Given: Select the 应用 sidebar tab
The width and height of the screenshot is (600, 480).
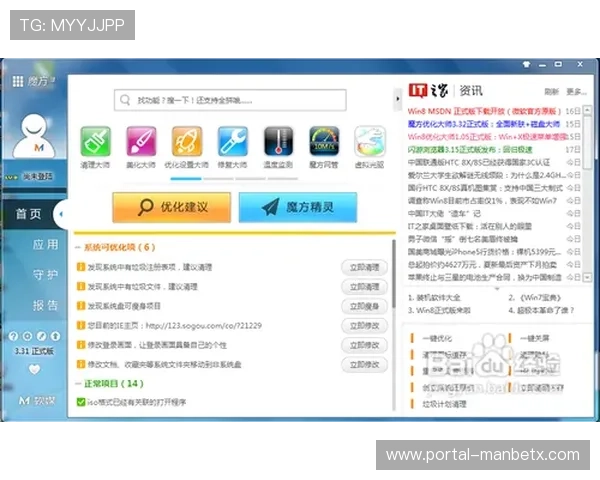Looking at the screenshot, I should (x=45, y=244).
